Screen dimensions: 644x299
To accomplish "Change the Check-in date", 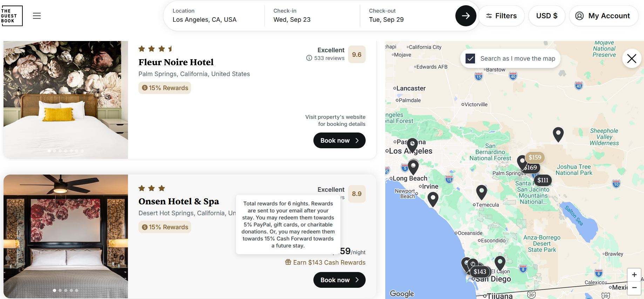I will [x=312, y=16].
